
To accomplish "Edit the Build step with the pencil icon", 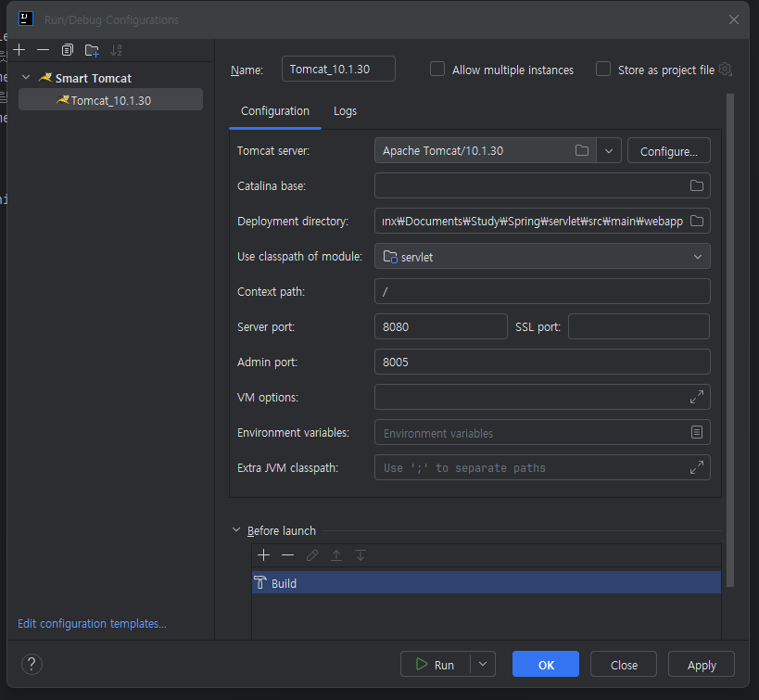I will [x=311, y=554].
